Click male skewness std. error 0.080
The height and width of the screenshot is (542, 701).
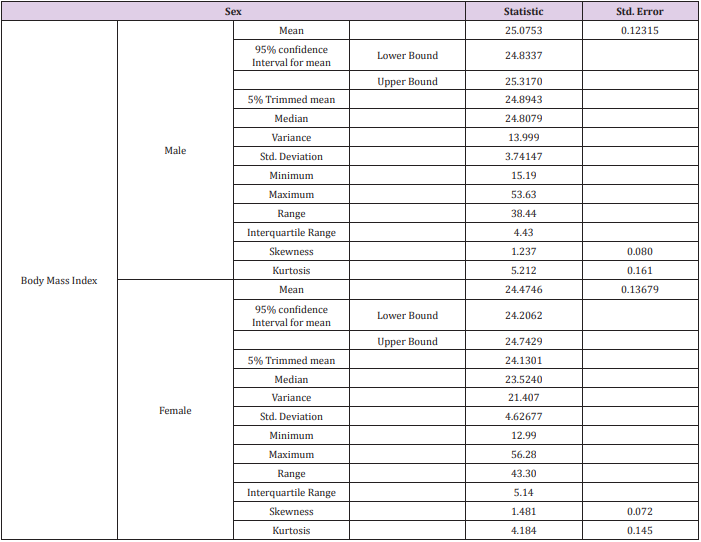[640, 251]
